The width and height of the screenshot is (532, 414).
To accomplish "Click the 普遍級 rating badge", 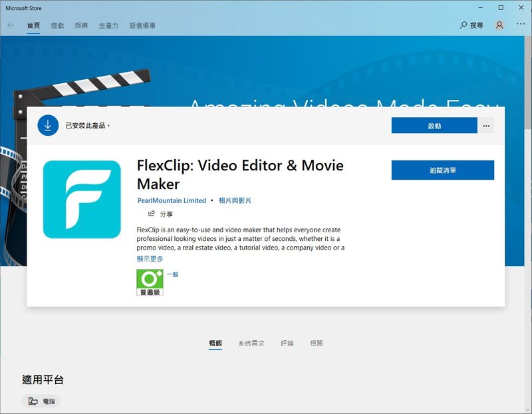I will [x=150, y=283].
